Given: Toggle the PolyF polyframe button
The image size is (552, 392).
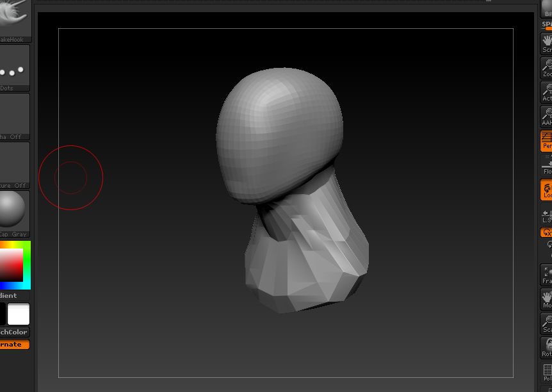Looking at the screenshot, I should click(x=546, y=372).
